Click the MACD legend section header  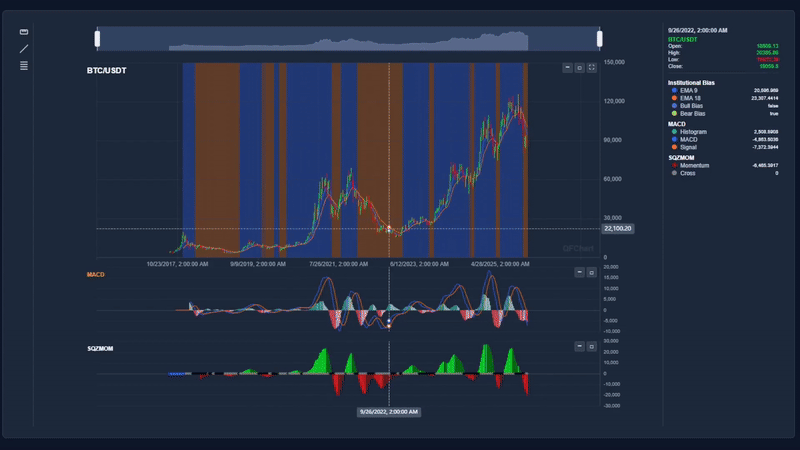coord(677,123)
